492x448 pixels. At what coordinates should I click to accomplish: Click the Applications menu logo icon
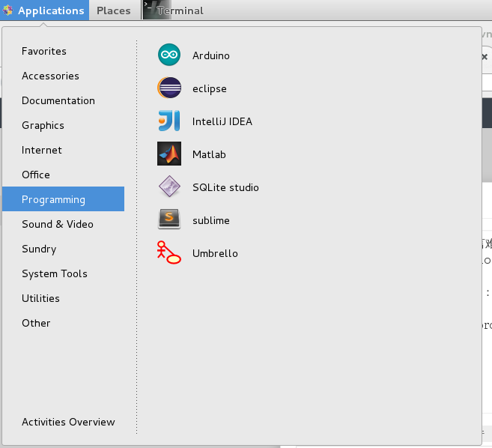point(7,10)
